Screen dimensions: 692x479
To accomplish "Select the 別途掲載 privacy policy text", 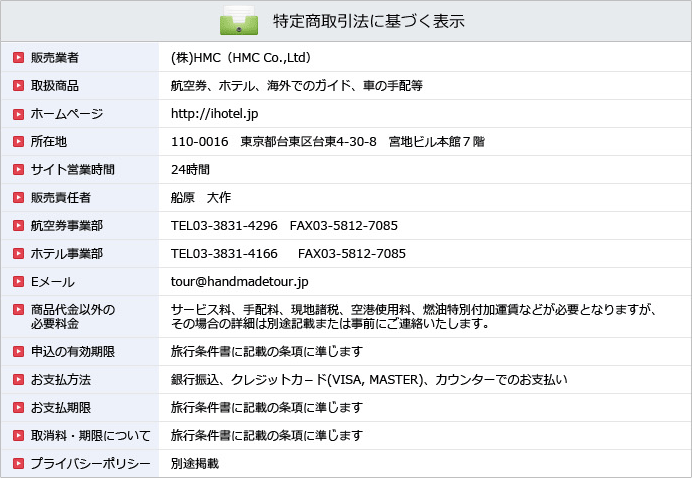I will pos(195,464).
